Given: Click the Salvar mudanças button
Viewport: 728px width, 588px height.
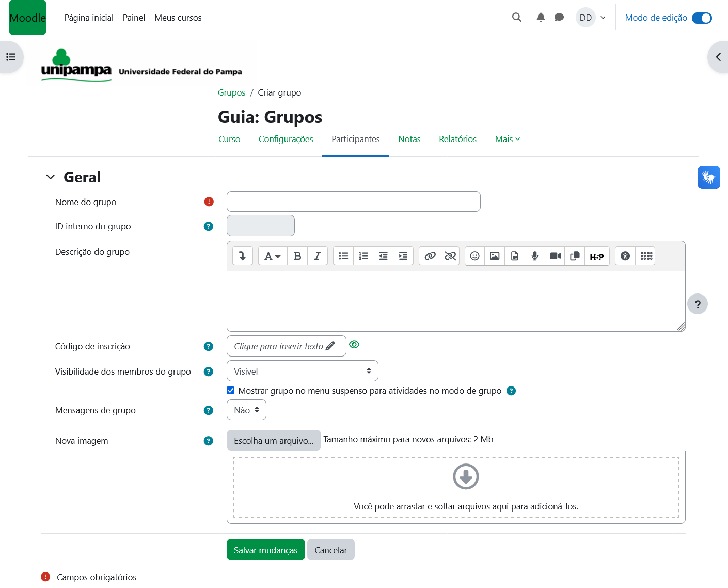Looking at the screenshot, I should [x=265, y=550].
